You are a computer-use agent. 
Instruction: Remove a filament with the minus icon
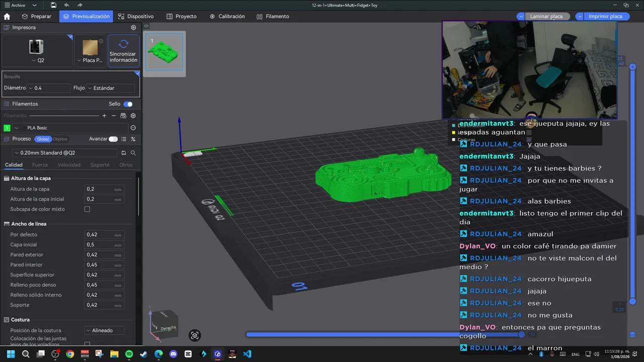pyautogui.click(x=114, y=116)
